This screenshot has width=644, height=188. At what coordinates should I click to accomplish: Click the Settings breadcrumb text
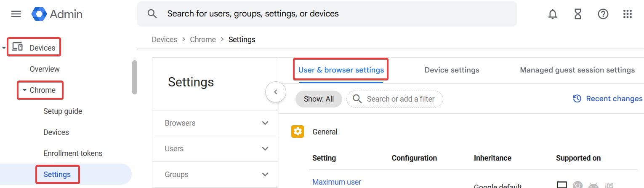(x=242, y=40)
